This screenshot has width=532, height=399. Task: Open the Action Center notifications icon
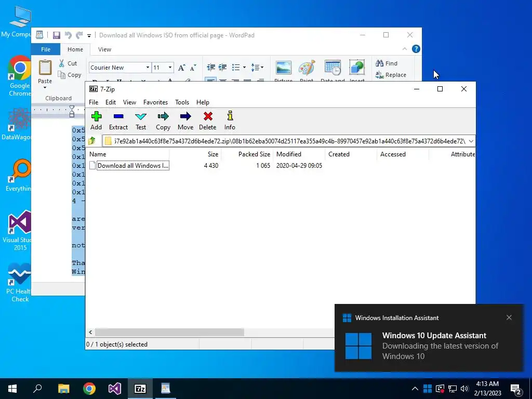tap(516, 389)
